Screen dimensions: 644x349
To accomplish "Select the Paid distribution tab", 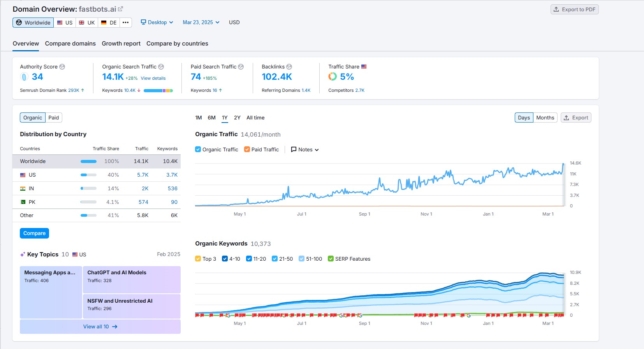I will coord(54,118).
